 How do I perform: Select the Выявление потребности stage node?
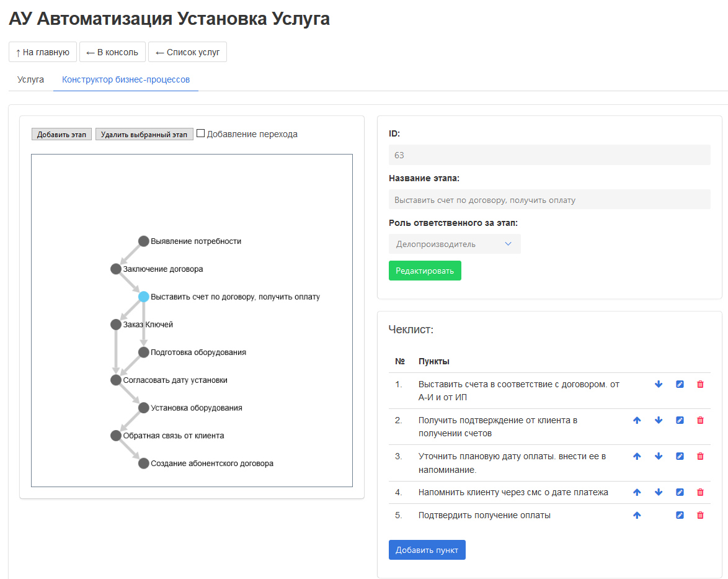[144, 241]
